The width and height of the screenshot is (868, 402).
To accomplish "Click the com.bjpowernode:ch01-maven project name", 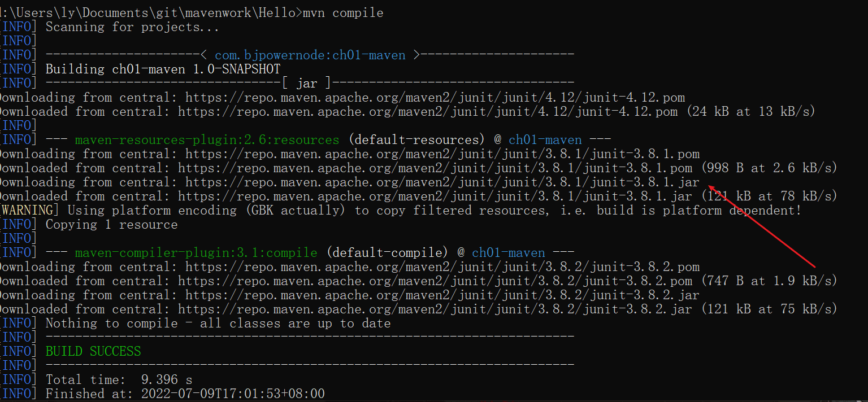I will coord(310,55).
